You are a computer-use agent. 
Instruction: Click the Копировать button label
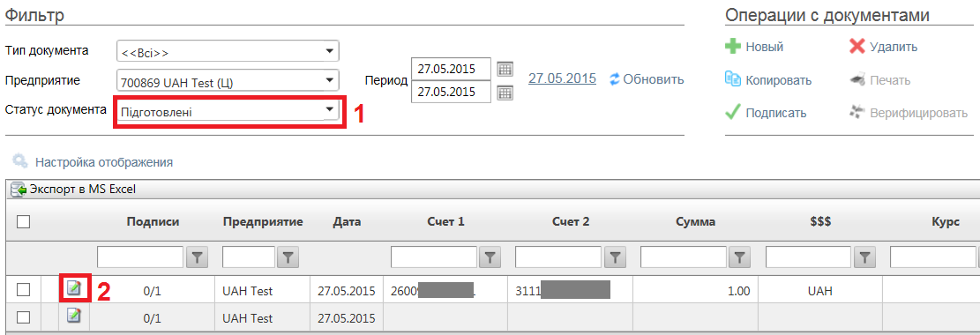point(779,80)
